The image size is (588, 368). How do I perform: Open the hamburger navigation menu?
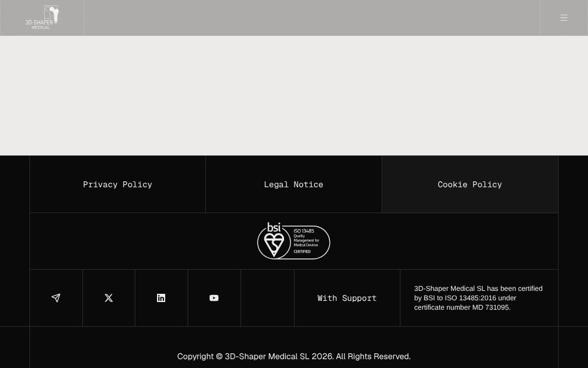pyautogui.click(x=564, y=18)
